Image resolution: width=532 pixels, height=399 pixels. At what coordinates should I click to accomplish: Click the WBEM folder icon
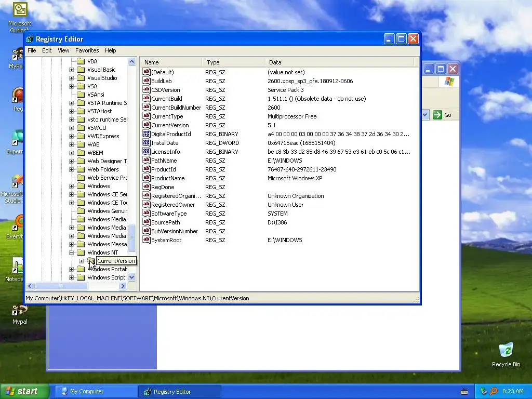pos(81,153)
